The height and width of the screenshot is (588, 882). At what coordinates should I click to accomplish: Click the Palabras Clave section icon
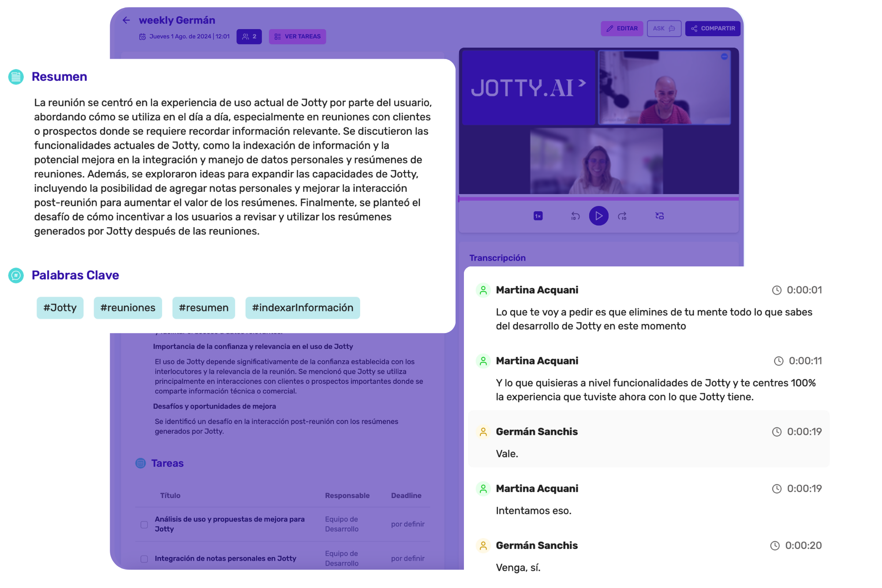click(16, 275)
